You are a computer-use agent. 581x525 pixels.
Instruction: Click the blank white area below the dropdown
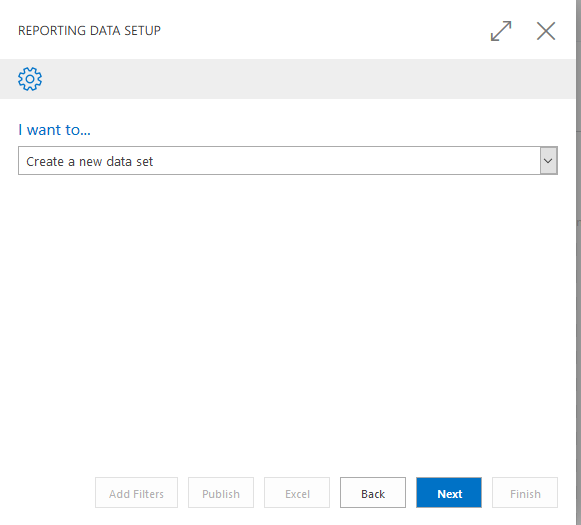288,319
